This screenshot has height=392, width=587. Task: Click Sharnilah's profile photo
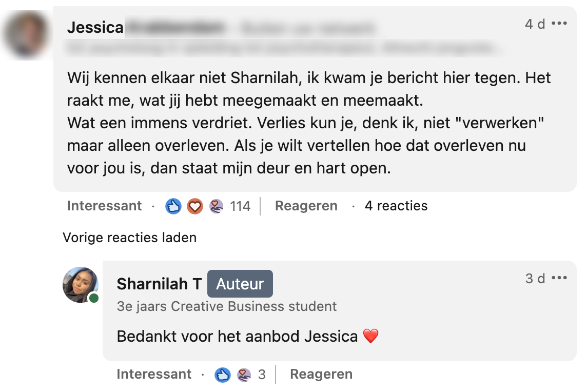[80, 285]
